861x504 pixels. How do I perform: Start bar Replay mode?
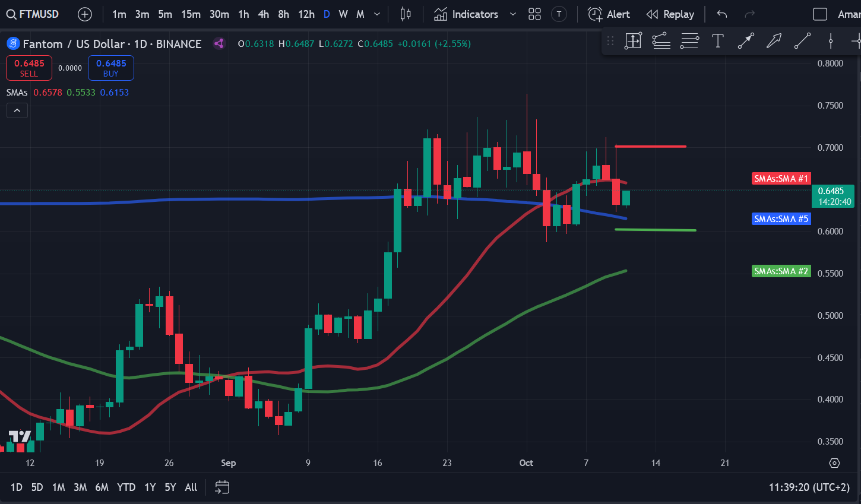pos(670,14)
